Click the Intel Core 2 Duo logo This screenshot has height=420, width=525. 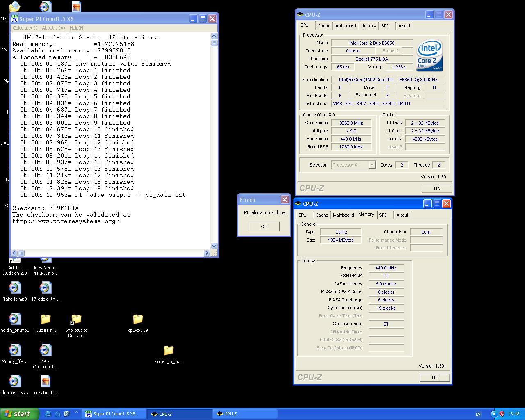[429, 55]
